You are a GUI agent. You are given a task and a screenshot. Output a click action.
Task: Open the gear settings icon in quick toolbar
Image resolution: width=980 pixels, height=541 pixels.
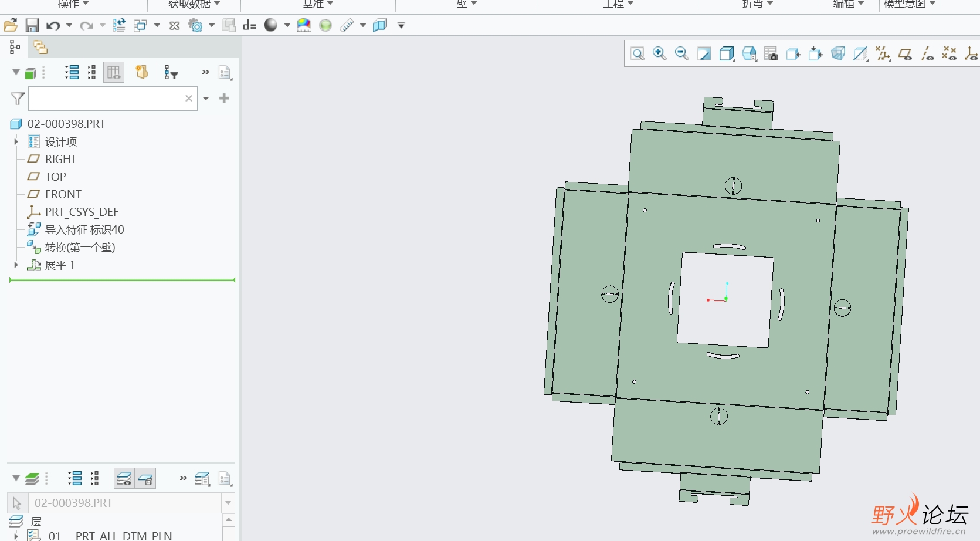(x=195, y=25)
